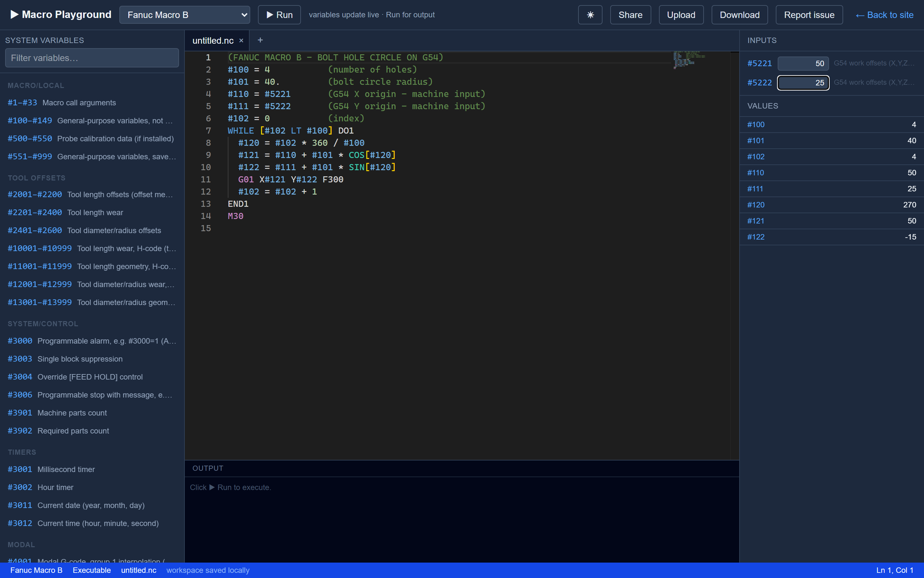Select #3001 Millisecond timer entry
This screenshot has width=924, height=578.
click(92, 469)
